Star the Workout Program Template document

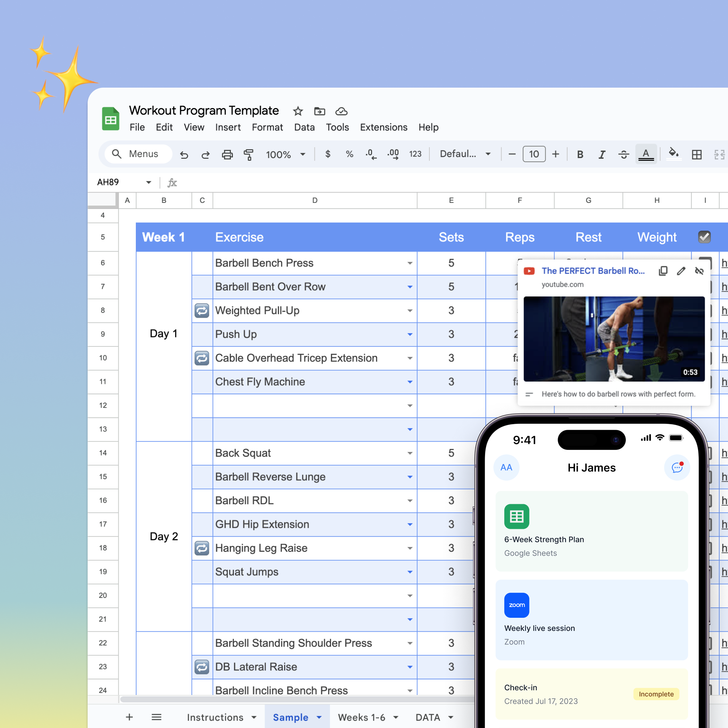click(298, 111)
